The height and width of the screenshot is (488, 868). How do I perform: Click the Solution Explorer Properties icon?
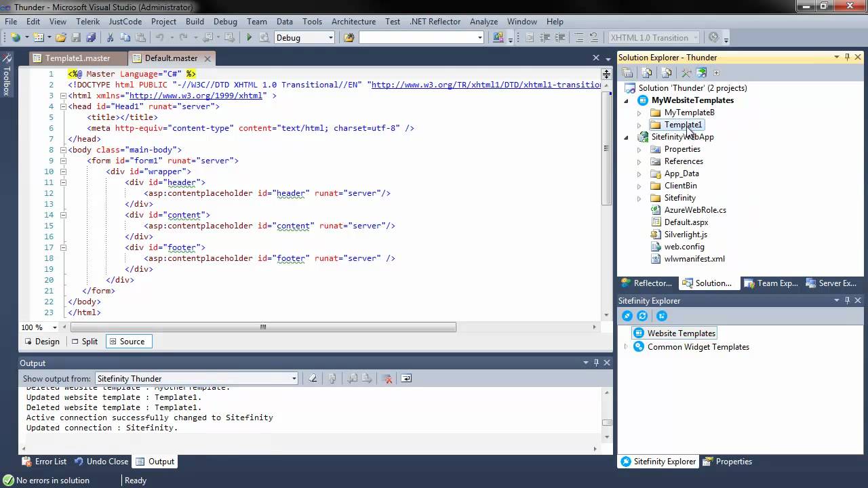pos(627,73)
